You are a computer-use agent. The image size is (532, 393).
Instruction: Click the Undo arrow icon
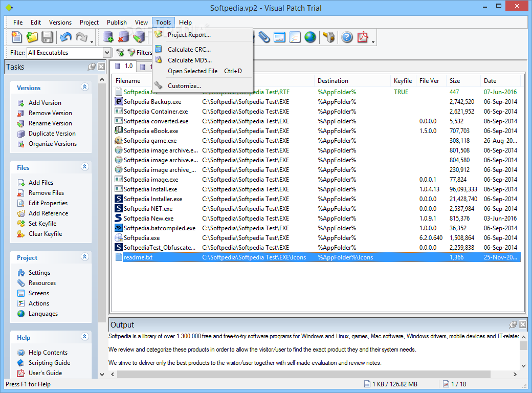coord(65,37)
